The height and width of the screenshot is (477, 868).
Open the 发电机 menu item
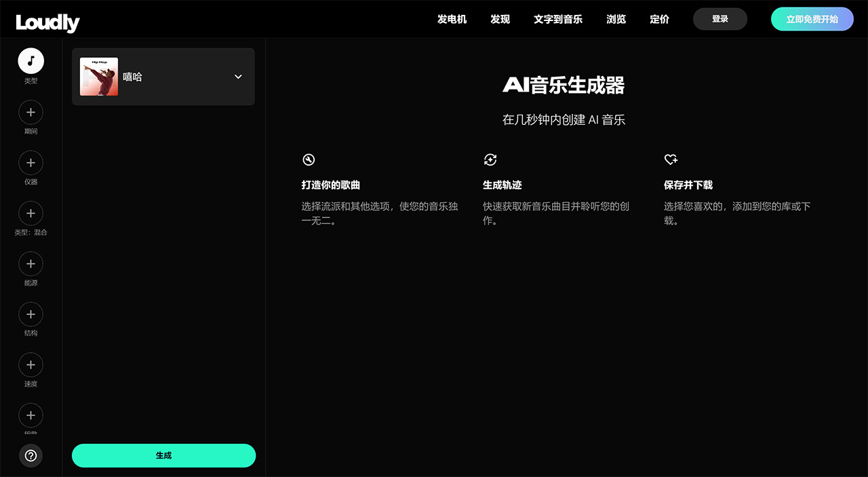coord(452,19)
